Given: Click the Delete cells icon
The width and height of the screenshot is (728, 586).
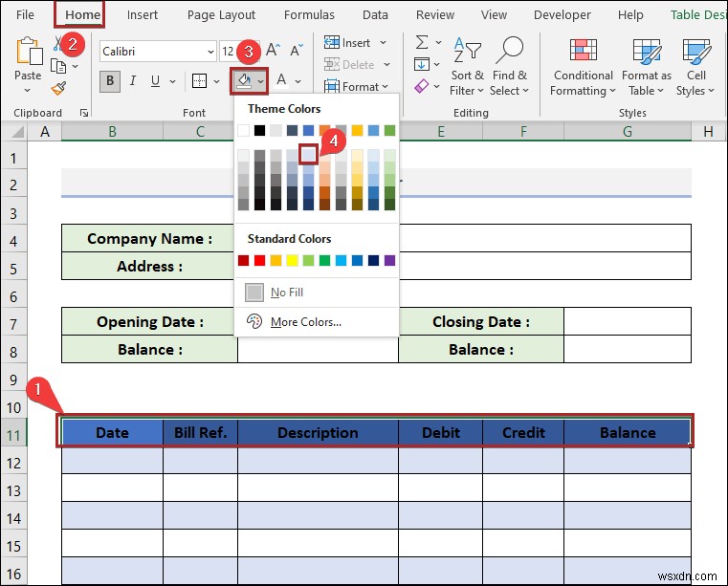Looking at the screenshot, I should tap(332, 64).
